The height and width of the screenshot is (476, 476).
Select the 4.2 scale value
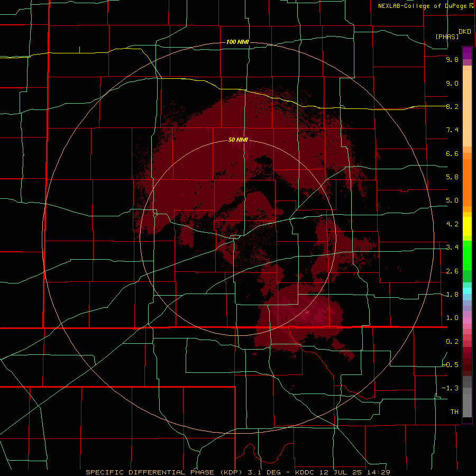tap(452, 224)
